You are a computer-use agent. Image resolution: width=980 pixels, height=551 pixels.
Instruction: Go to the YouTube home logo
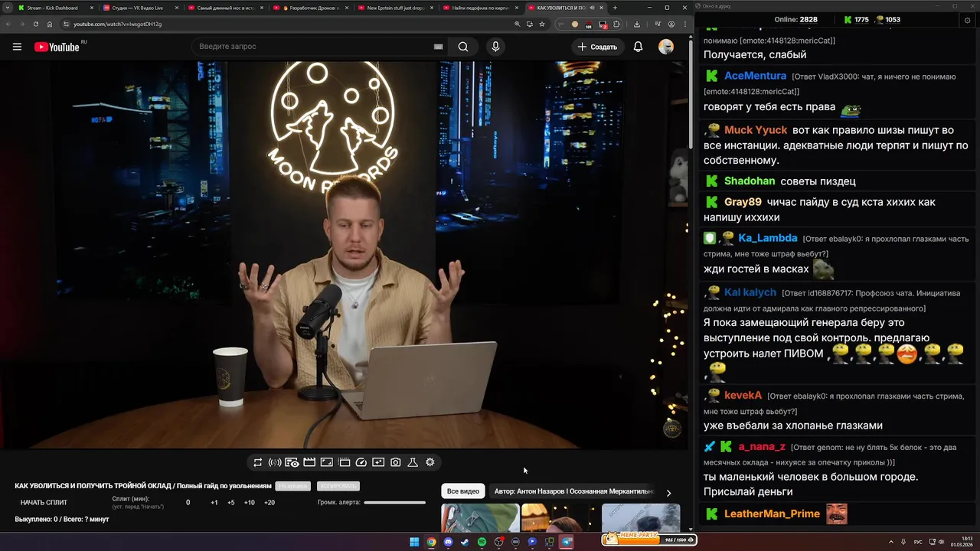pyautogui.click(x=57, y=47)
